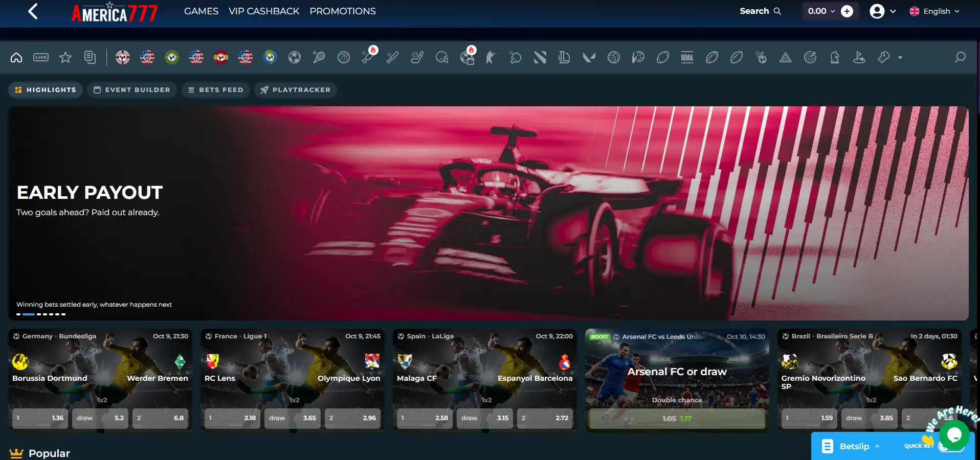Select boosted 1.17 Arsenal double chance odds

coord(677,419)
